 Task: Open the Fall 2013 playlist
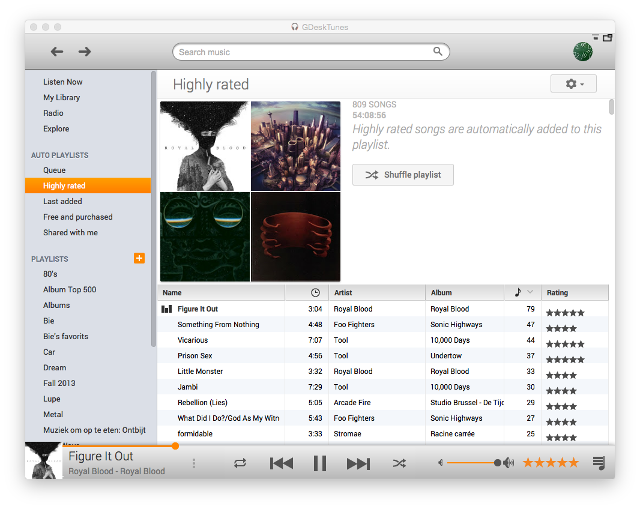pos(59,383)
